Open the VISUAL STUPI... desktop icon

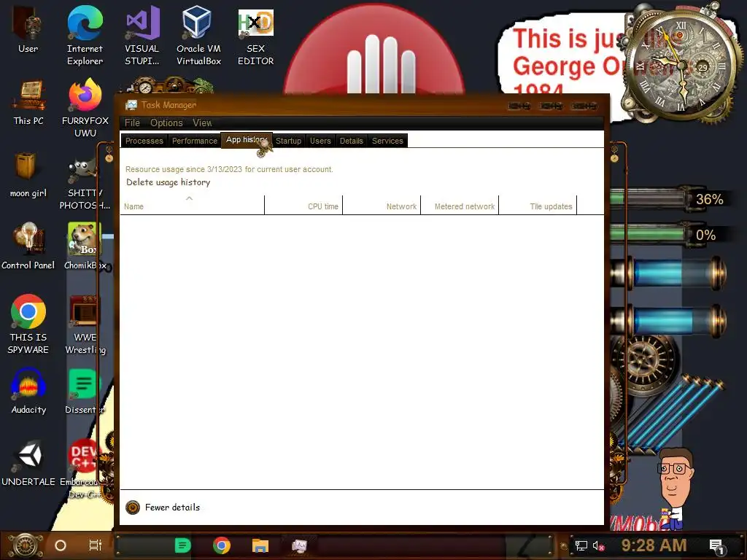coord(142,36)
